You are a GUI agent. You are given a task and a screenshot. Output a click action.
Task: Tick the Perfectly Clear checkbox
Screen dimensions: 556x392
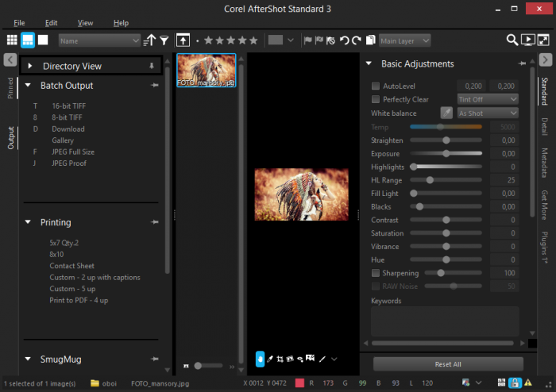coord(376,99)
